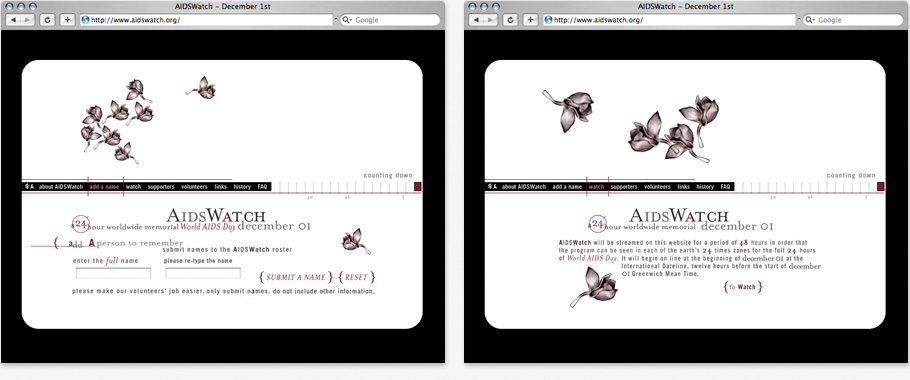
Task: Click the red countdown square in watch-page window
Action: pos(880,187)
